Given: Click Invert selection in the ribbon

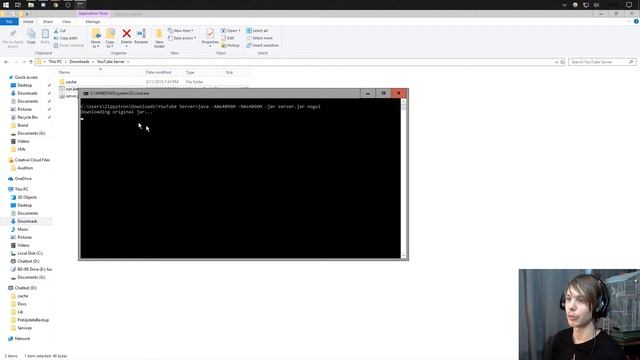Looking at the screenshot, I should click(262, 45).
